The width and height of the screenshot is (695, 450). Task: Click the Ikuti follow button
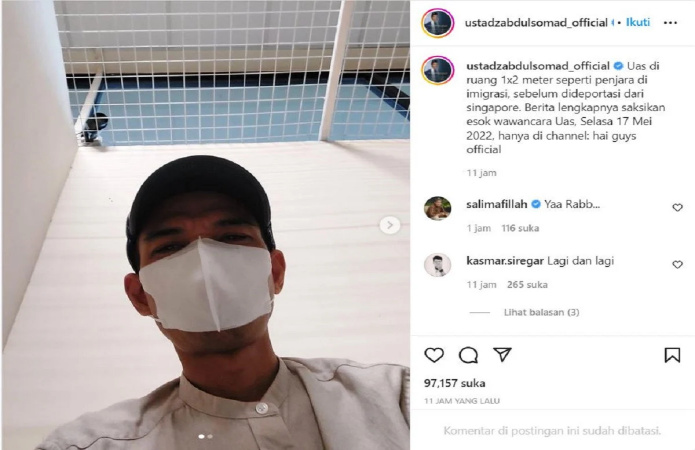coord(638,22)
